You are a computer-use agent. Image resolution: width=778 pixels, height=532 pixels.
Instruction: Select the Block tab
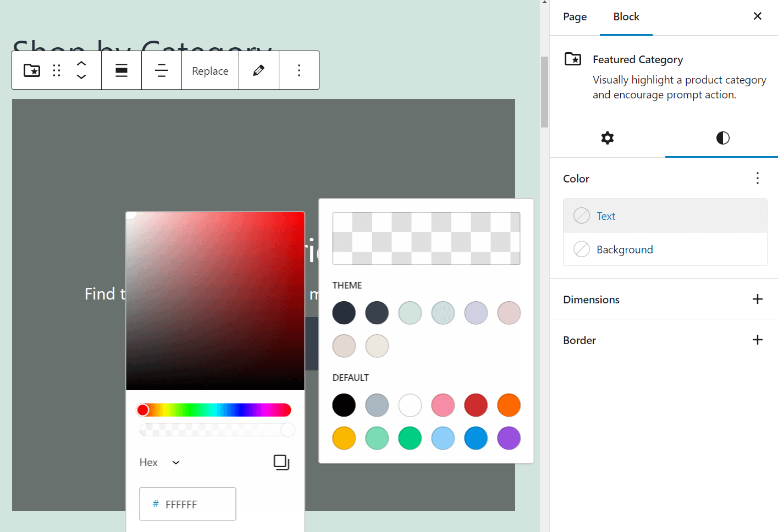[626, 16]
